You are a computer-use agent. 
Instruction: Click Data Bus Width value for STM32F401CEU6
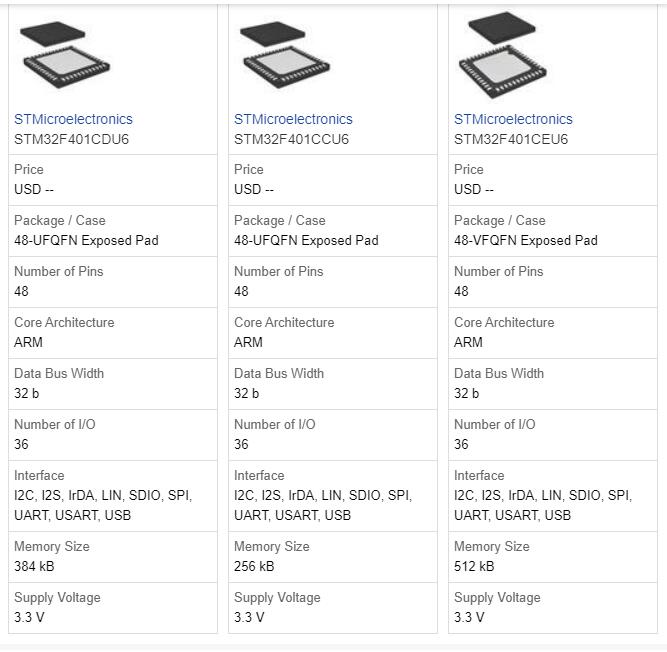click(x=466, y=393)
